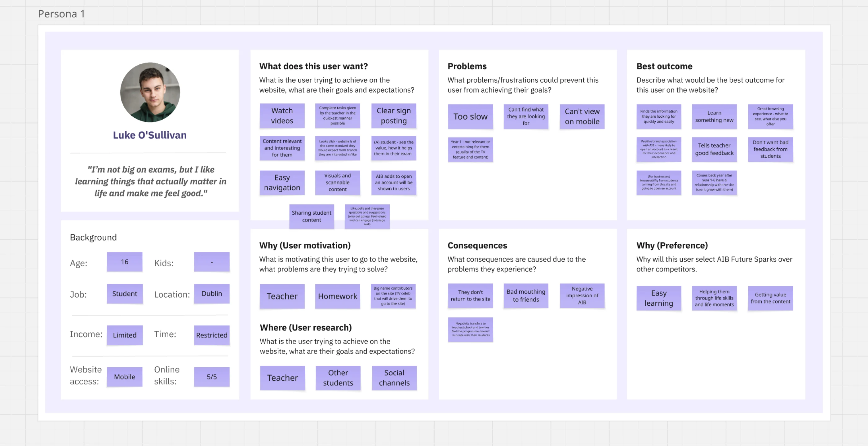
Task: Select the 'Dublin' location note
Action: point(212,294)
